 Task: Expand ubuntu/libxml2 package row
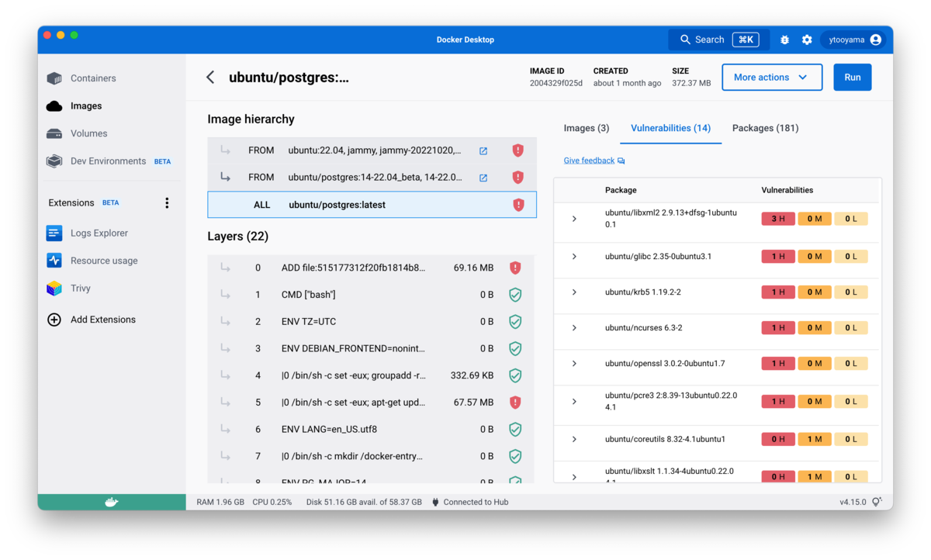coord(574,219)
